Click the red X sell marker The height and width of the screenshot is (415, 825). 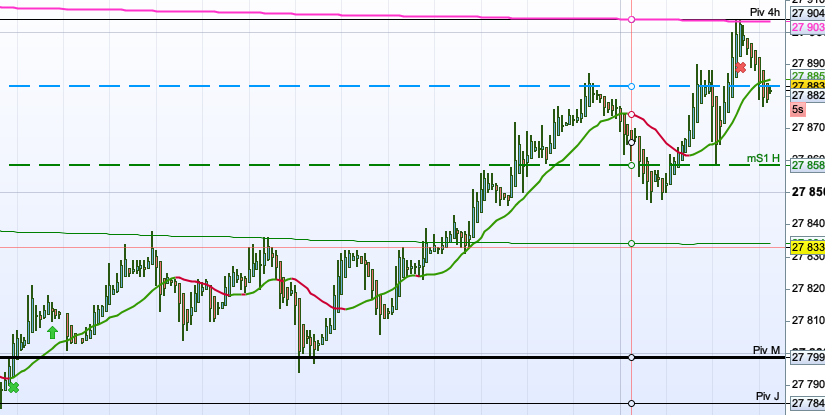click(740, 67)
